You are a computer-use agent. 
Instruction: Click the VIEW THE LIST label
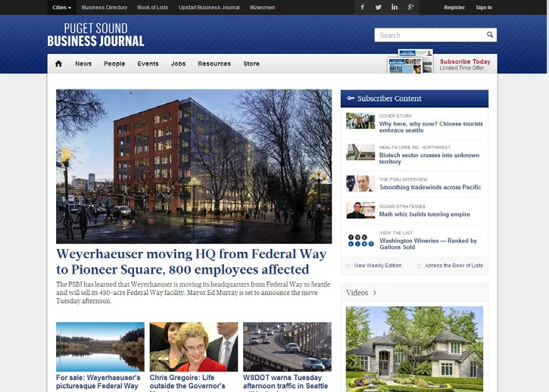point(396,233)
